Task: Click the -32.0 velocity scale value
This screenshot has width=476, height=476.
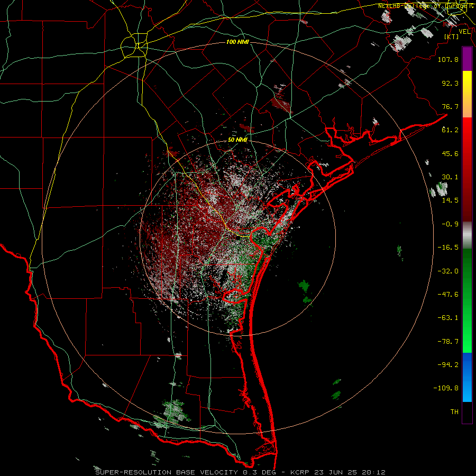Action: [x=448, y=271]
